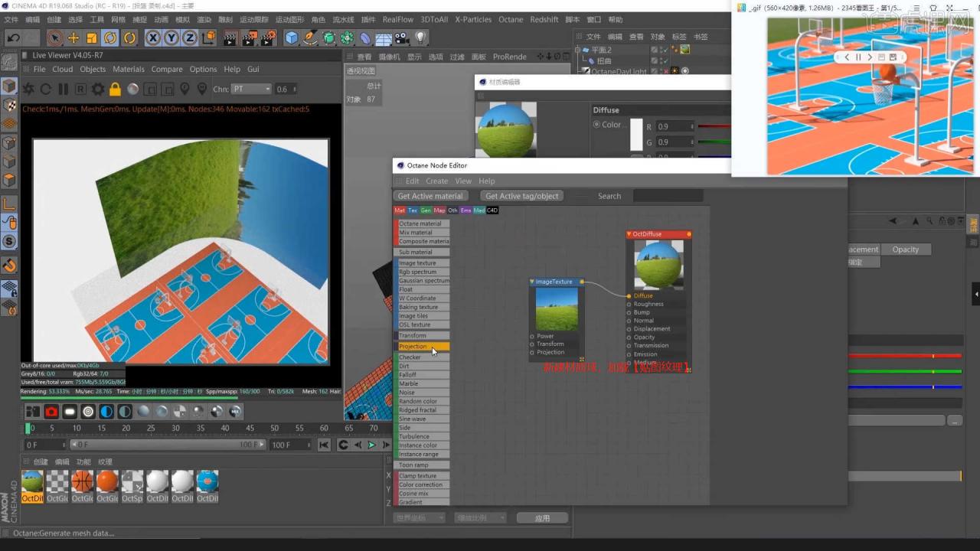The height and width of the screenshot is (551, 980).
Task: Collapse the ImageTexture node triangle
Action: [532, 282]
